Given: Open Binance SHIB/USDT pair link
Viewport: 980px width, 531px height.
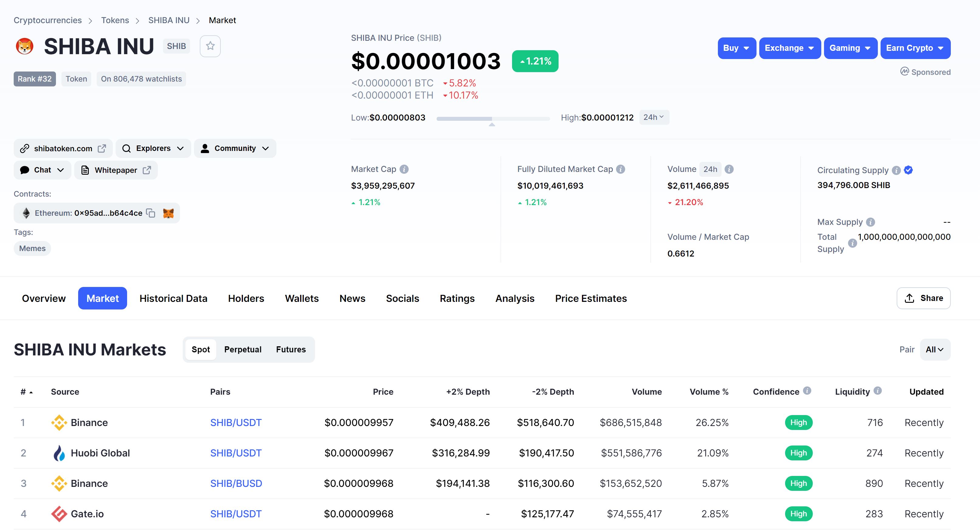Looking at the screenshot, I should [x=236, y=422].
